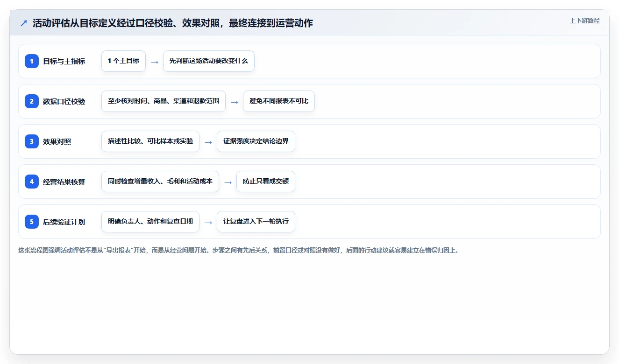The width and height of the screenshot is (619, 364).
Task: Click the 上下游路径 label in header
Action: (x=584, y=21)
